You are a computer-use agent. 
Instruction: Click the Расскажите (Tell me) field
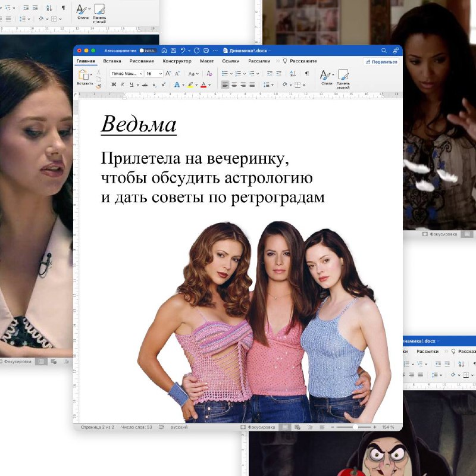(x=300, y=61)
